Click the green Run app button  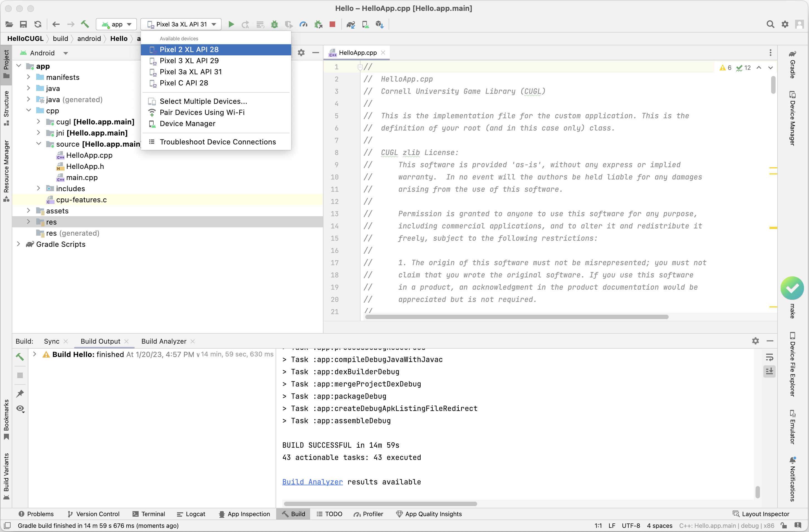click(x=231, y=24)
